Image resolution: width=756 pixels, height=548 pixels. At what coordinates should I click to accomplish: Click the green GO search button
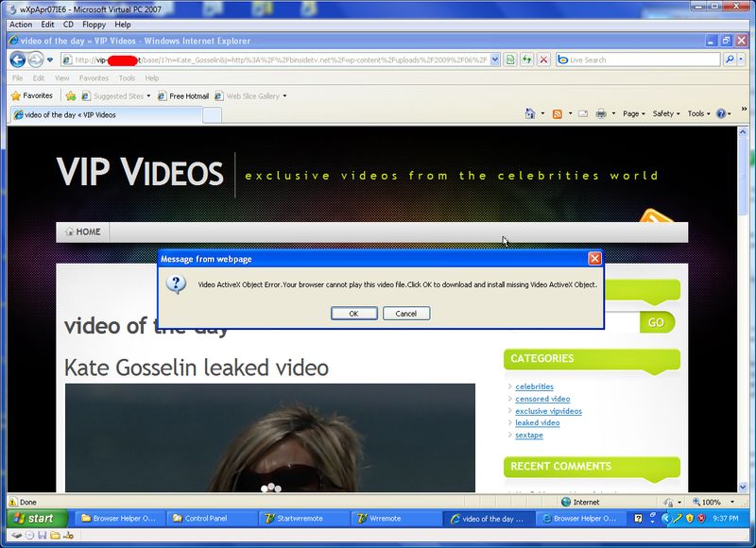656,322
